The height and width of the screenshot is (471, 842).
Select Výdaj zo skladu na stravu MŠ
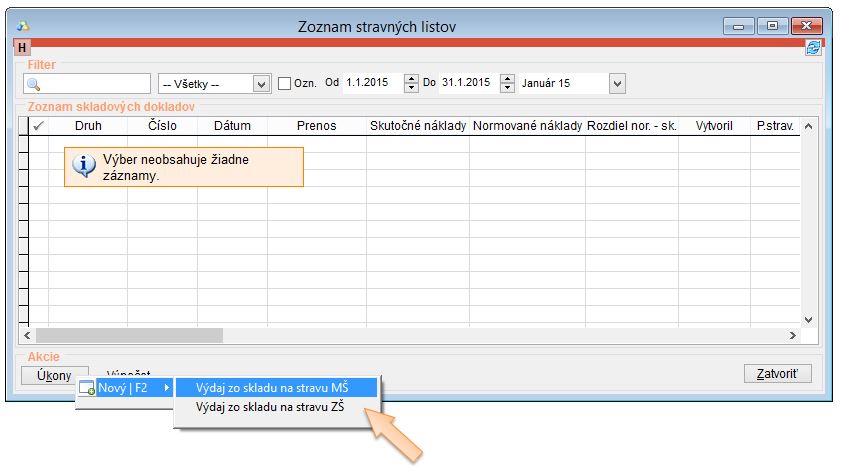pos(275,387)
